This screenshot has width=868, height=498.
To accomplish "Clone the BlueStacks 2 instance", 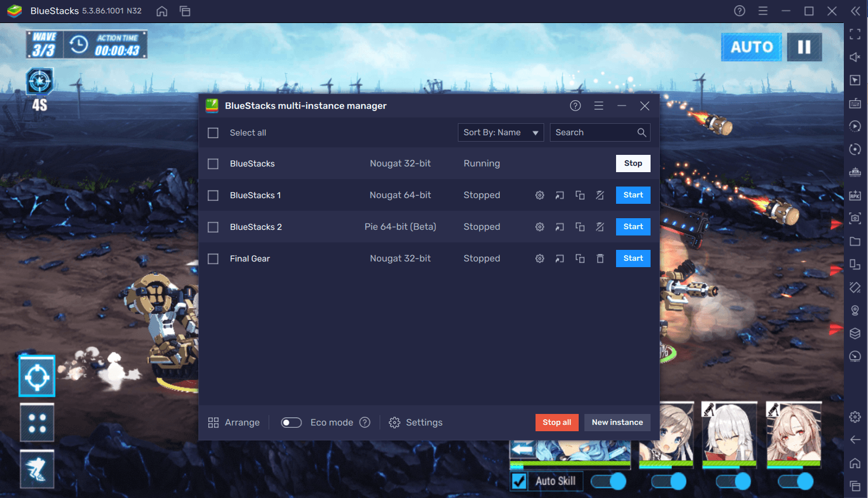I will [580, 227].
